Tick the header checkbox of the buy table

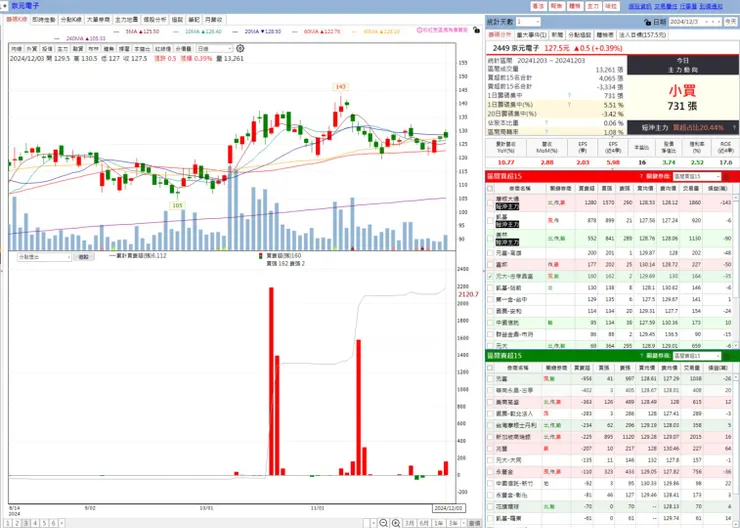tap(490, 188)
